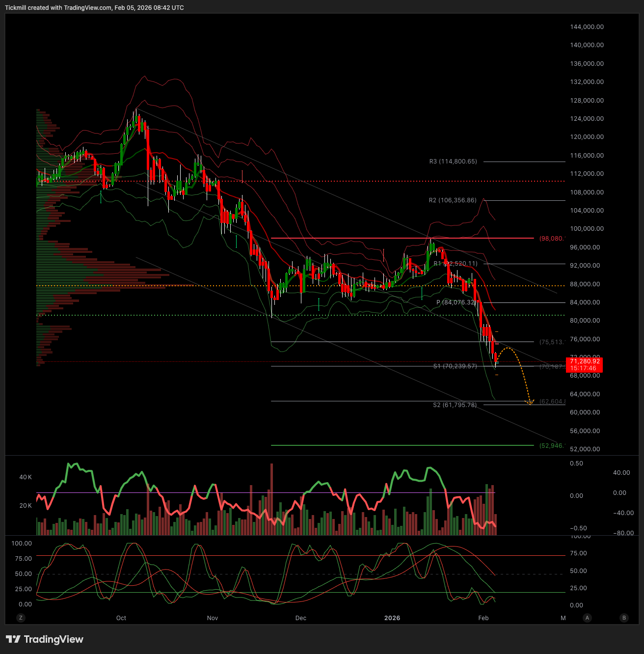Click the Tickmill TradingView.com attribution text
The width and height of the screenshot is (644, 654).
point(94,8)
